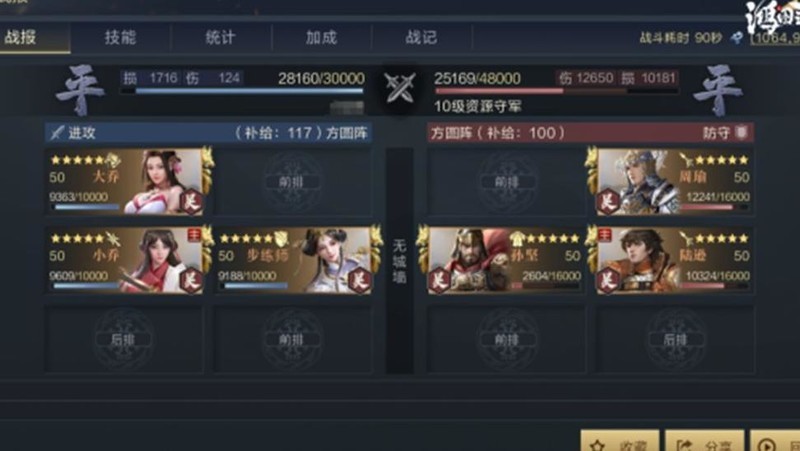Select the 大乔 hero card
Screen dimensions: 800x451
[x=127, y=181]
